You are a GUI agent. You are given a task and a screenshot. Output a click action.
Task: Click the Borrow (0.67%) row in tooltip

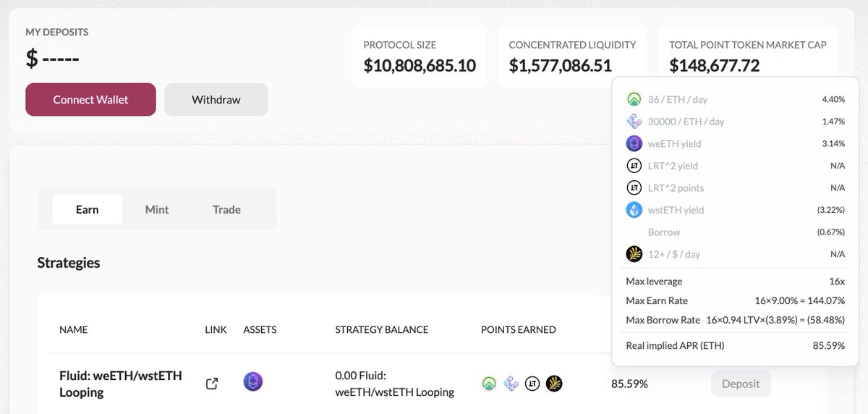pos(735,232)
